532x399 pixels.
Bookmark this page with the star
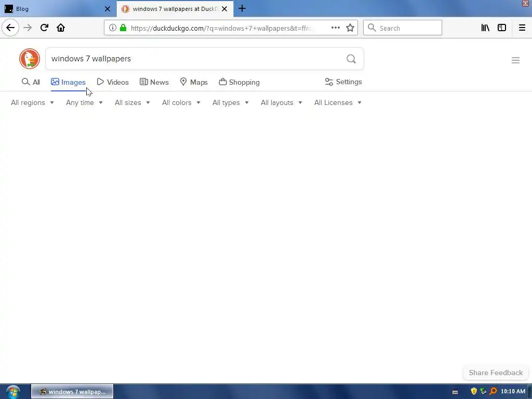tap(350, 28)
